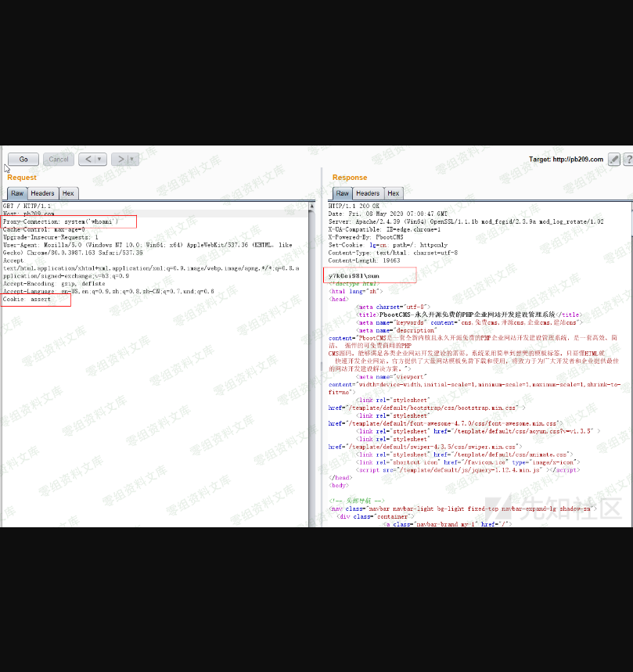Open the Response Headers tab
Screen dimensions: 633x672
[367, 193]
